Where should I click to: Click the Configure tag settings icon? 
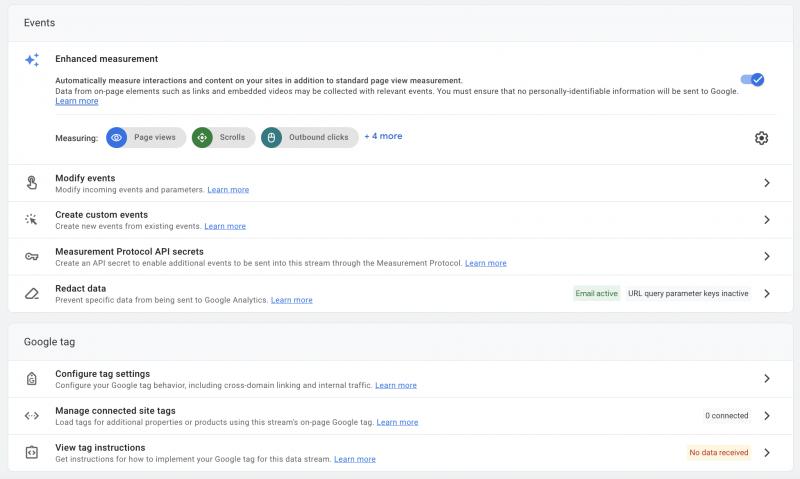pyautogui.click(x=32, y=379)
